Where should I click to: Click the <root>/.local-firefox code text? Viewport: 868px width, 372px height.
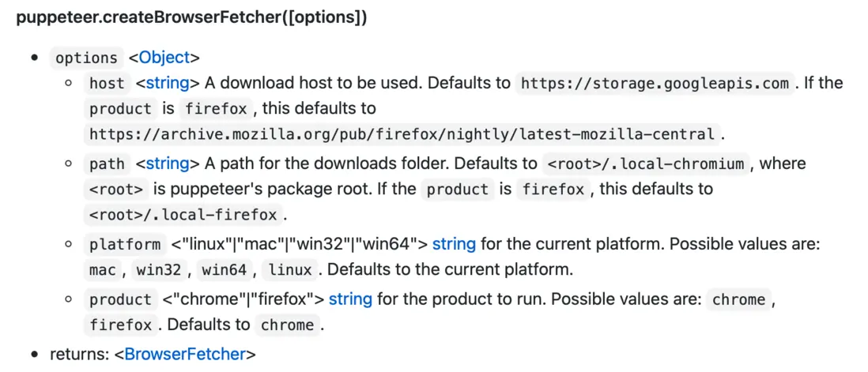(x=183, y=215)
